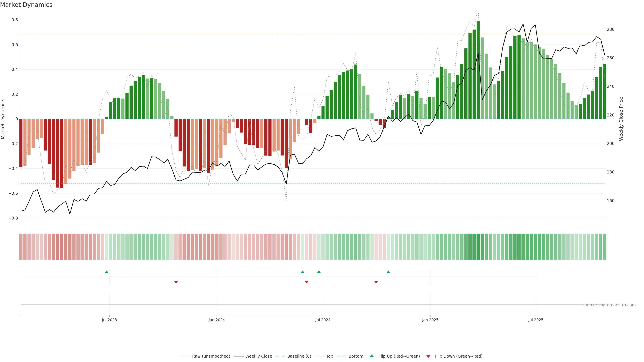Toggle the Top threshold legend entry
The image size is (644, 362).
(x=330, y=356)
